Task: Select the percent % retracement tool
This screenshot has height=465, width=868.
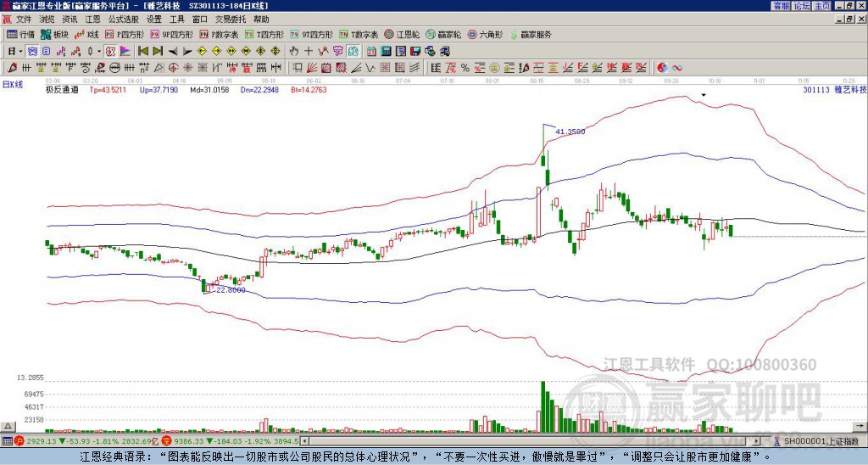Action: tap(465, 68)
